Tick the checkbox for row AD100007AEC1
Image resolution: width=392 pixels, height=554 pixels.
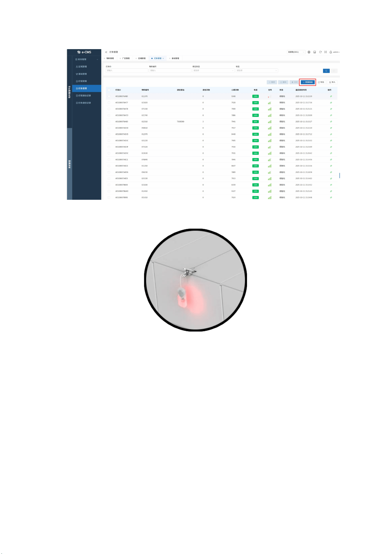pyautogui.click(x=109, y=160)
